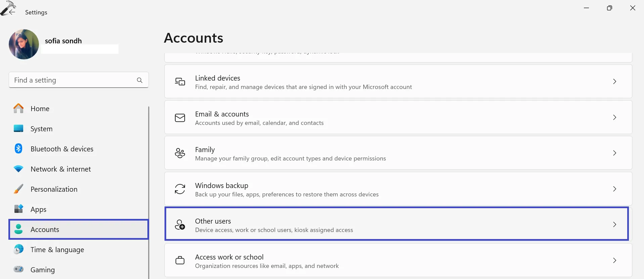Expand the Family row chevron

point(614,153)
